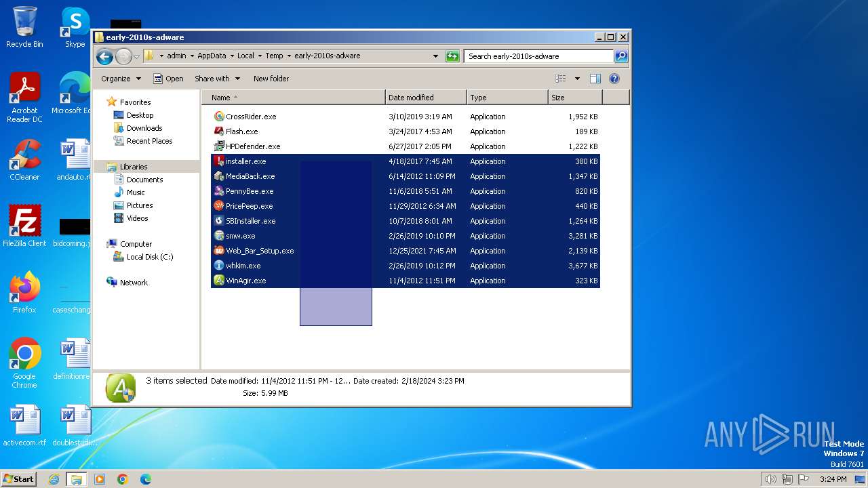Select the whkim.exe file icon
This screenshot has height=488, width=868.
point(219,266)
